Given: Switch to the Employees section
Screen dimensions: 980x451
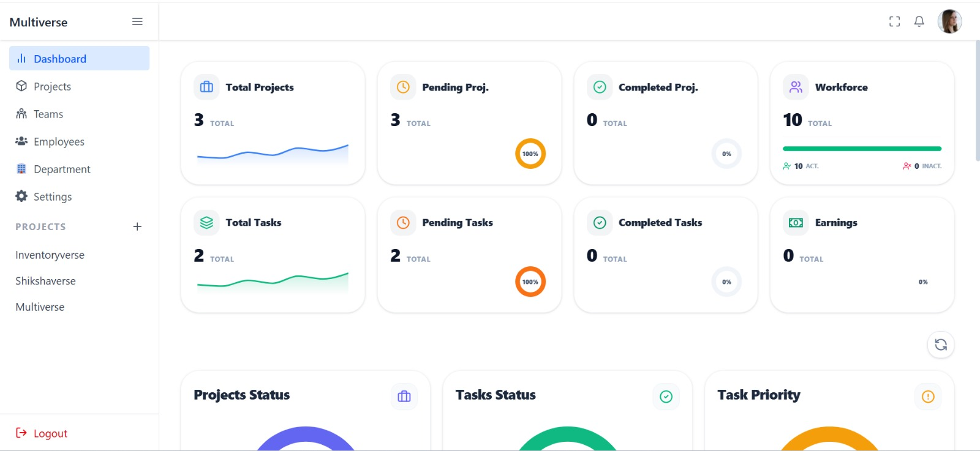Looking at the screenshot, I should point(59,141).
